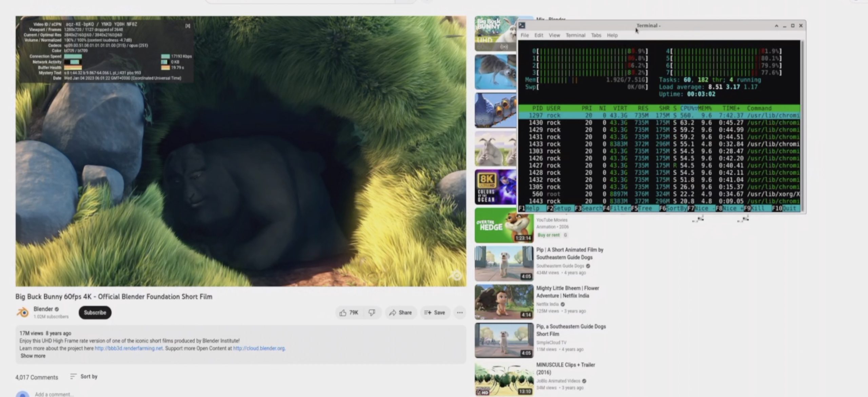
Task: Open the Tabs menu in Terminal
Action: point(596,35)
